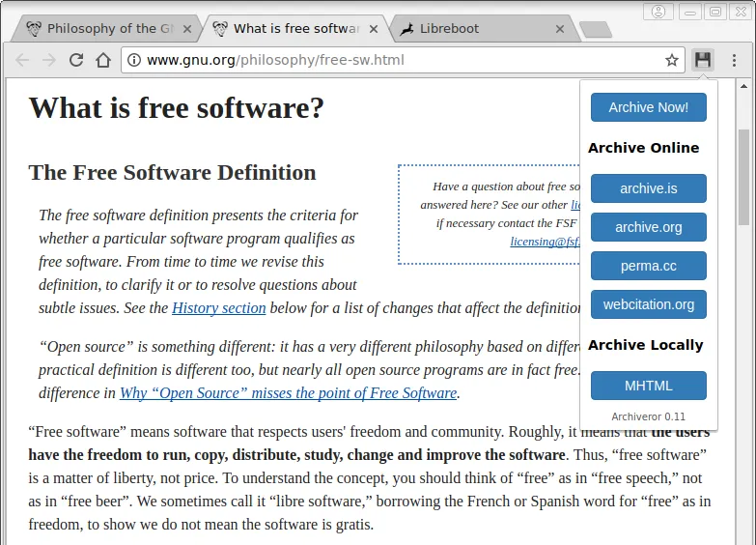Open a new tab
This screenshot has height=545, width=756.
click(x=596, y=29)
